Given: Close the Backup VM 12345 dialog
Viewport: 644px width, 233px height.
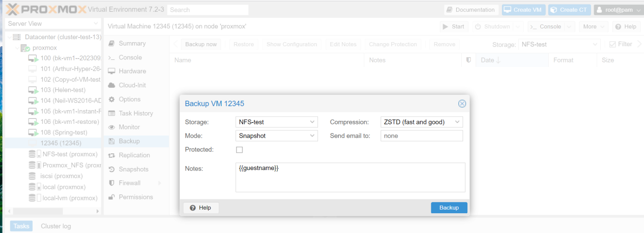Looking at the screenshot, I should click(462, 104).
